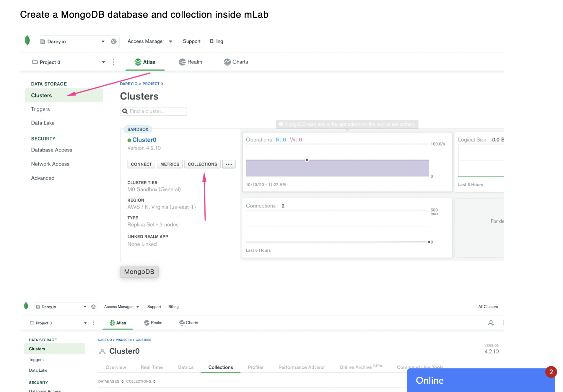Select Clusters in top sidebar

(64, 95)
